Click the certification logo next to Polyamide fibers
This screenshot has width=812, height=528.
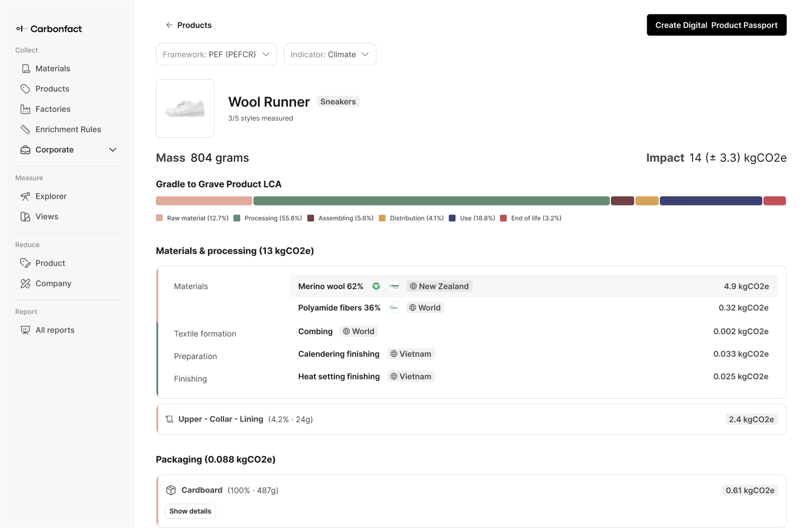393,308
